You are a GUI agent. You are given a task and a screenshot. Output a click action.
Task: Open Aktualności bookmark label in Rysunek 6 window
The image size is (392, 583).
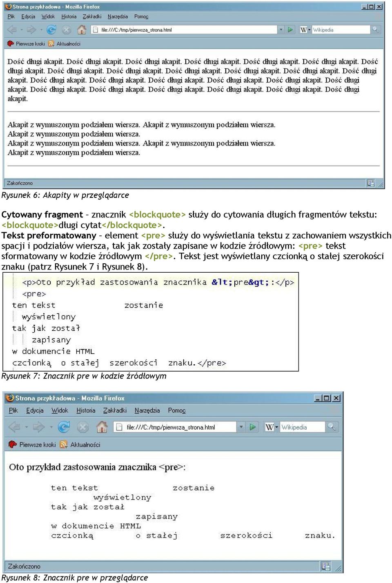[x=68, y=44]
